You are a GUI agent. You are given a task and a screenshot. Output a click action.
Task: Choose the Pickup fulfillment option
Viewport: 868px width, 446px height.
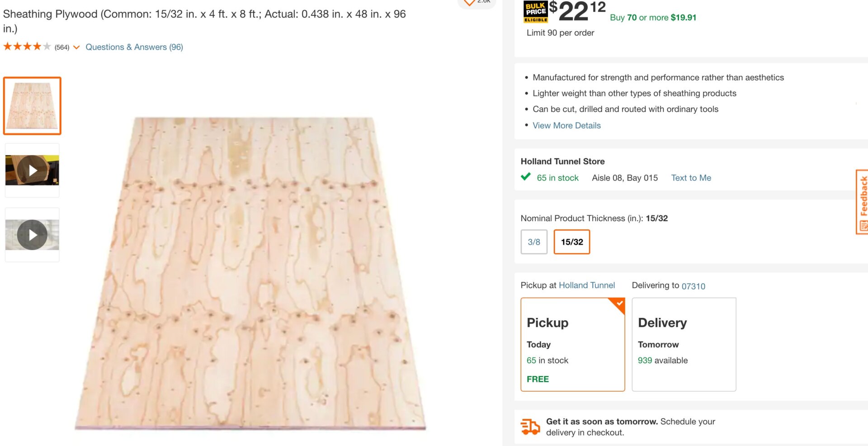point(572,344)
